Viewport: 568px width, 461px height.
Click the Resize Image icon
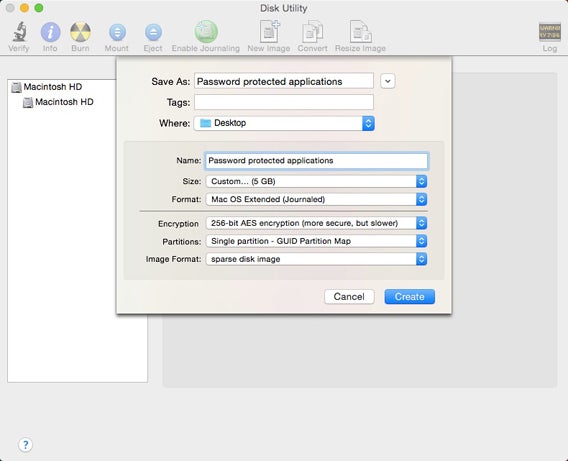(x=360, y=32)
